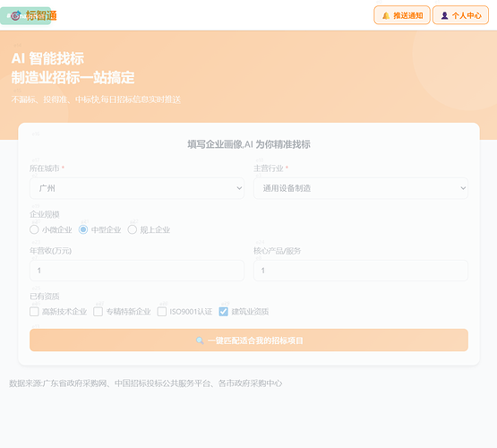
Task: Uncheck the 建筑业资质 checkbox
Action: tap(224, 312)
